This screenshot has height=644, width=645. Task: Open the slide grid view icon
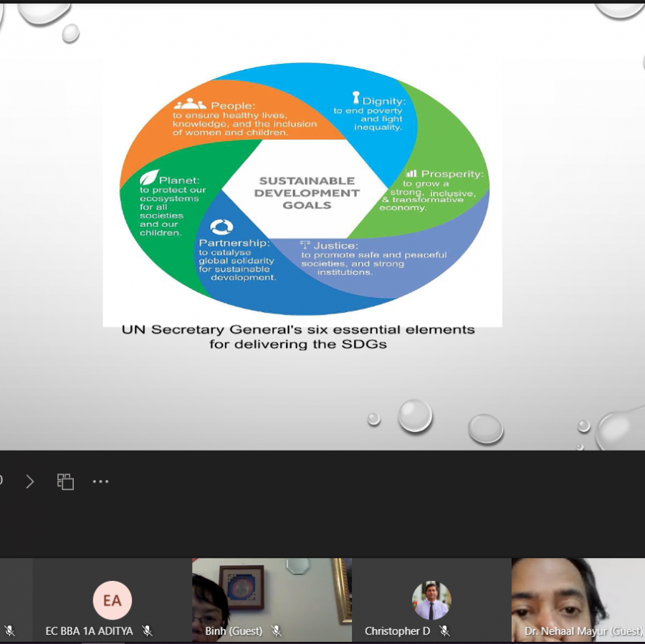(x=65, y=481)
